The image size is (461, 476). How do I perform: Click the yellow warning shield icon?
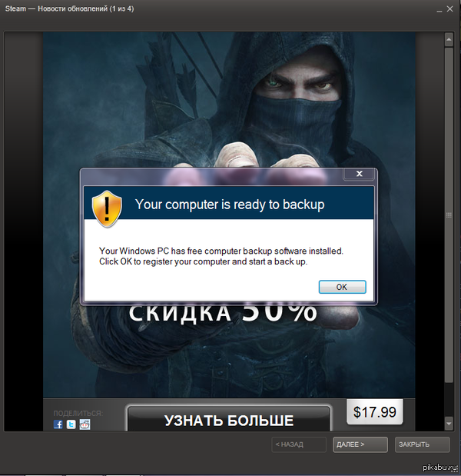pos(107,209)
